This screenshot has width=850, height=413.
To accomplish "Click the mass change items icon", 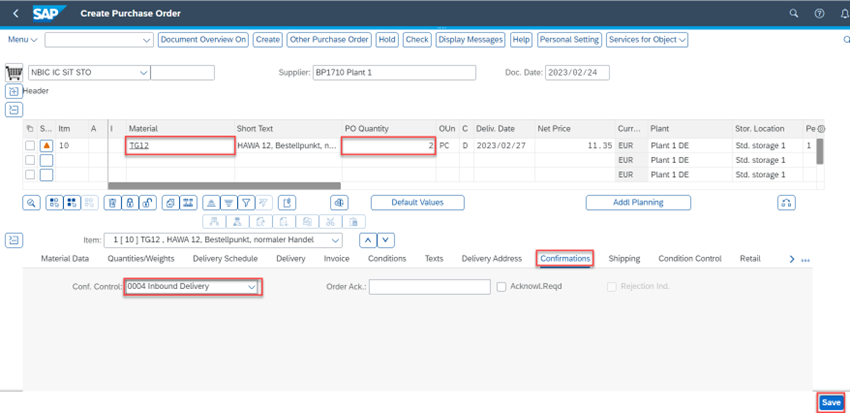I will [188, 203].
